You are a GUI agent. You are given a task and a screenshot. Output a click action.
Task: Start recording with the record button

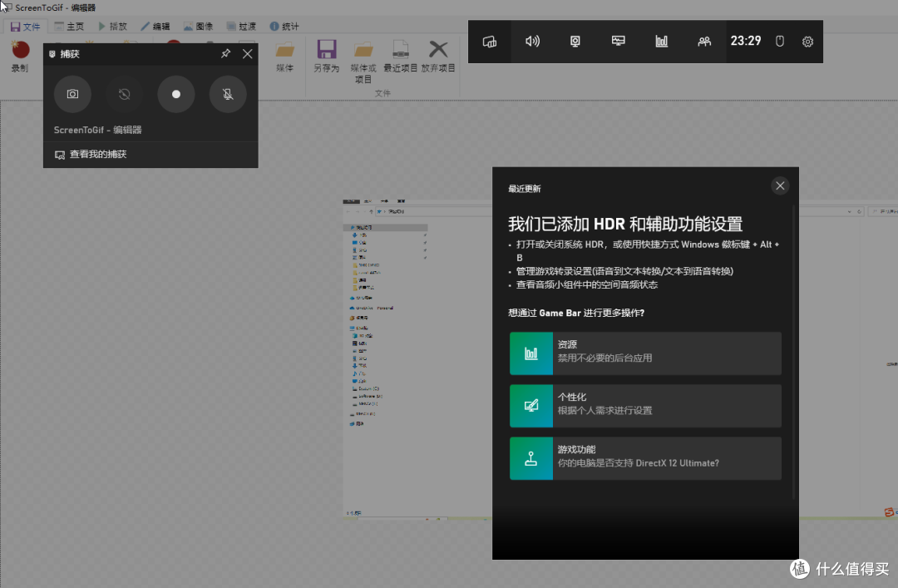[175, 94]
